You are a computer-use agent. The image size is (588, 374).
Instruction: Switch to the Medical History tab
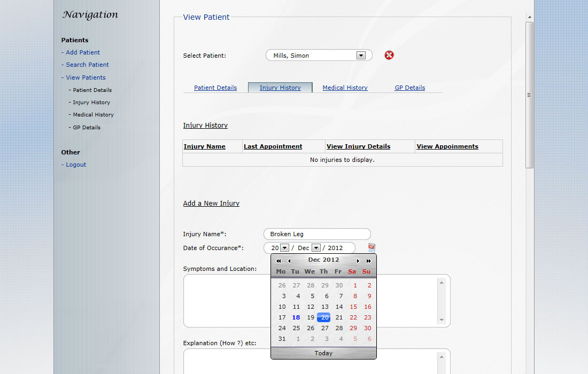click(x=345, y=88)
